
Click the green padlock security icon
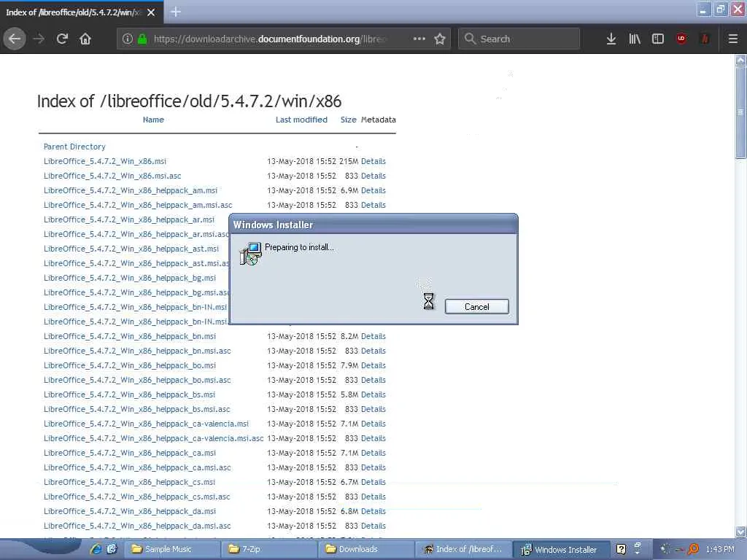click(142, 39)
